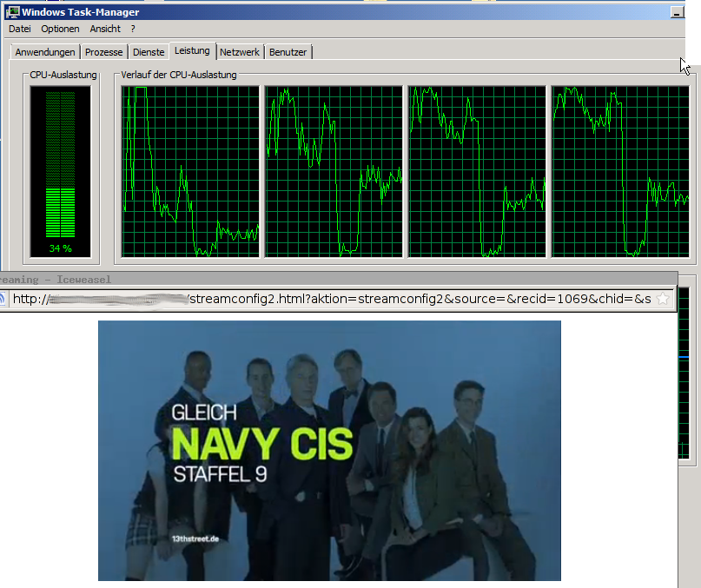This screenshot has width=701, height=588.
Task: Open the ? help menu
Action: tap(133, 29)
